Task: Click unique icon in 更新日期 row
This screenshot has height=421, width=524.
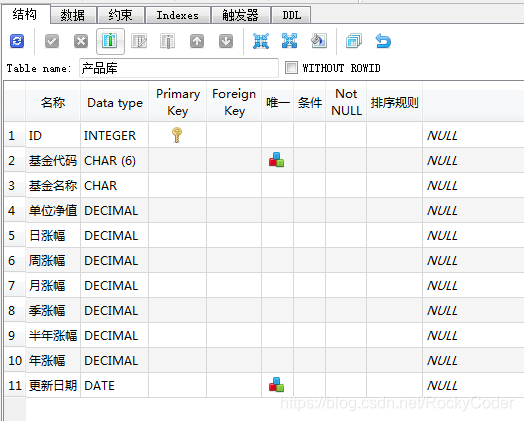Action: coord(276,385)
